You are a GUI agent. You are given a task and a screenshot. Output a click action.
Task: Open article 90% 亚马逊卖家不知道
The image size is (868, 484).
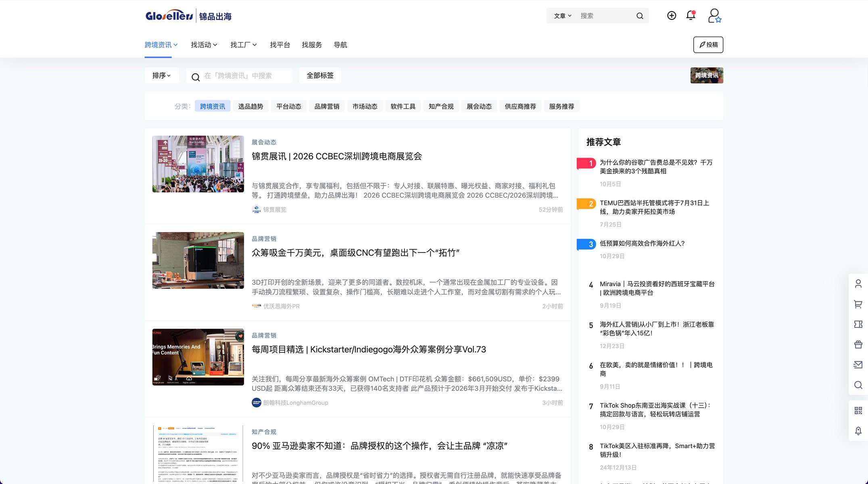click(x=380, y=446)
